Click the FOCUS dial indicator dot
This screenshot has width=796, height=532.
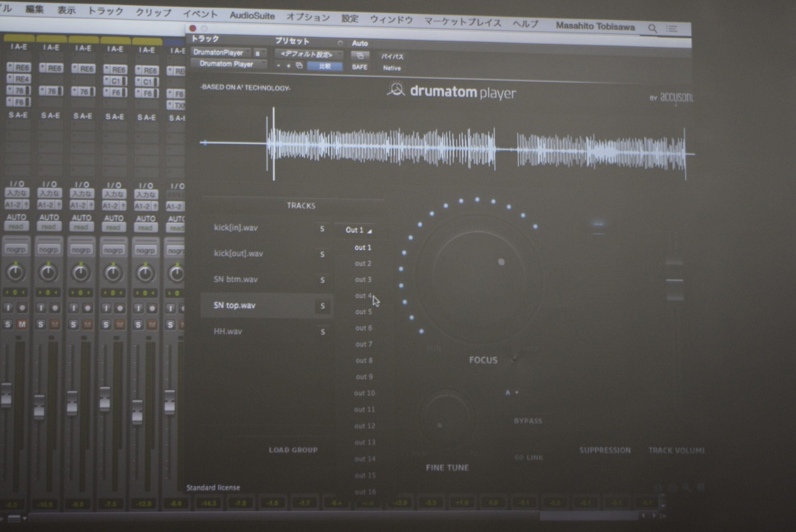coord(501,262)
